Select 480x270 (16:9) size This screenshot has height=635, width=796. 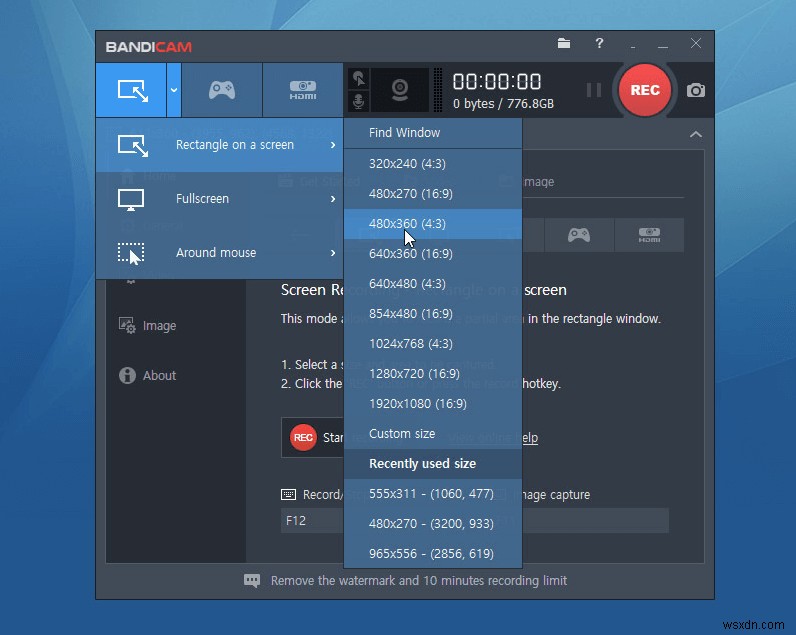pos(433,194)
